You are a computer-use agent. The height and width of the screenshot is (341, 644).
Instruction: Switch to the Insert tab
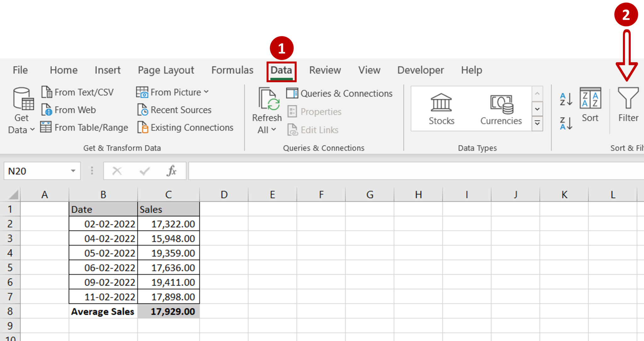pos(108,70)
